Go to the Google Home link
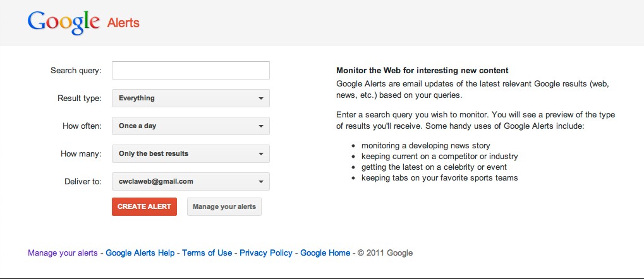This screenshot has width=644, height=279. (x=325, y=252)
